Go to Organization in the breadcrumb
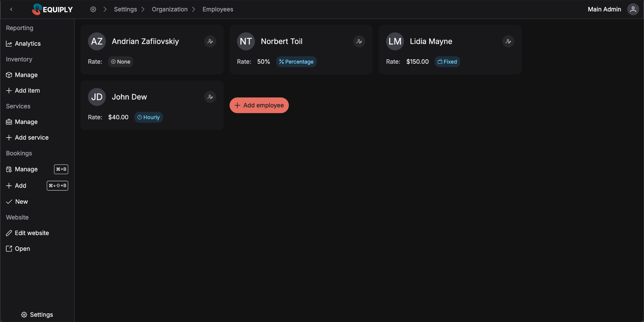The width and height of the screenshot is (644, 322). pos(170,9)
